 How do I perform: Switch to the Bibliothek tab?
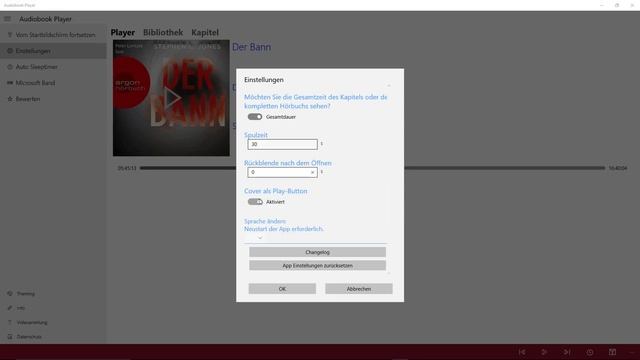(163, 32)
